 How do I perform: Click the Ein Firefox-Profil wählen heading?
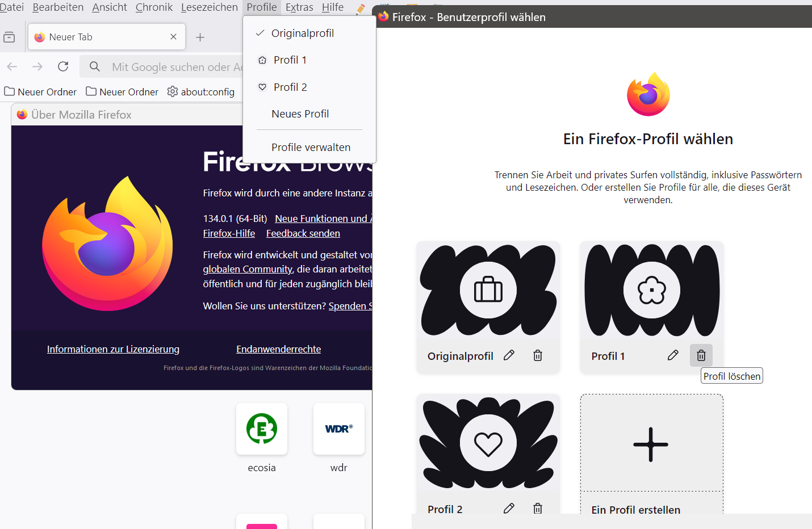pos(648,139)
